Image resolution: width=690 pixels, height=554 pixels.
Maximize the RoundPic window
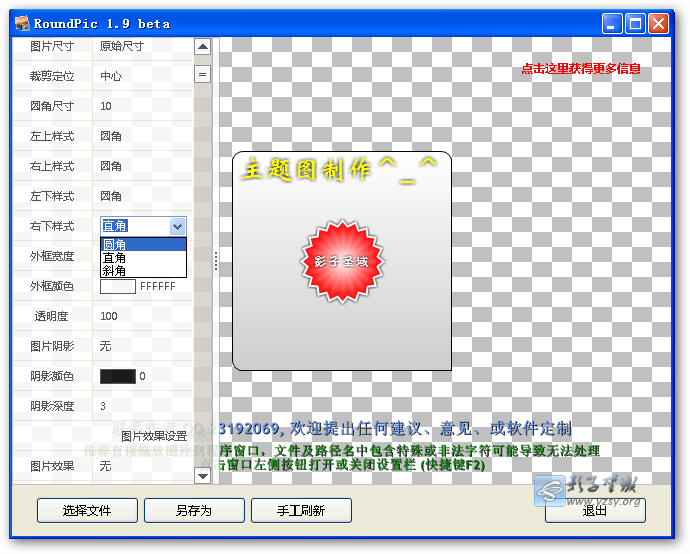[636, 23]
